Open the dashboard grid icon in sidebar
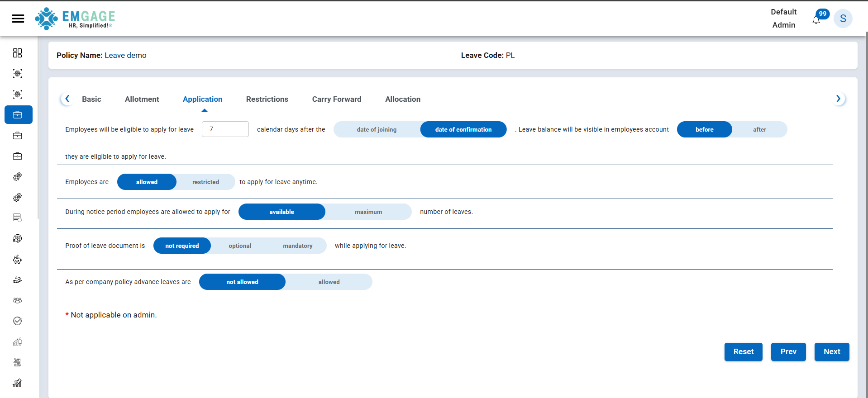Image resolution: width=868 pixels, height=398 pixels. tap(17, 53)
